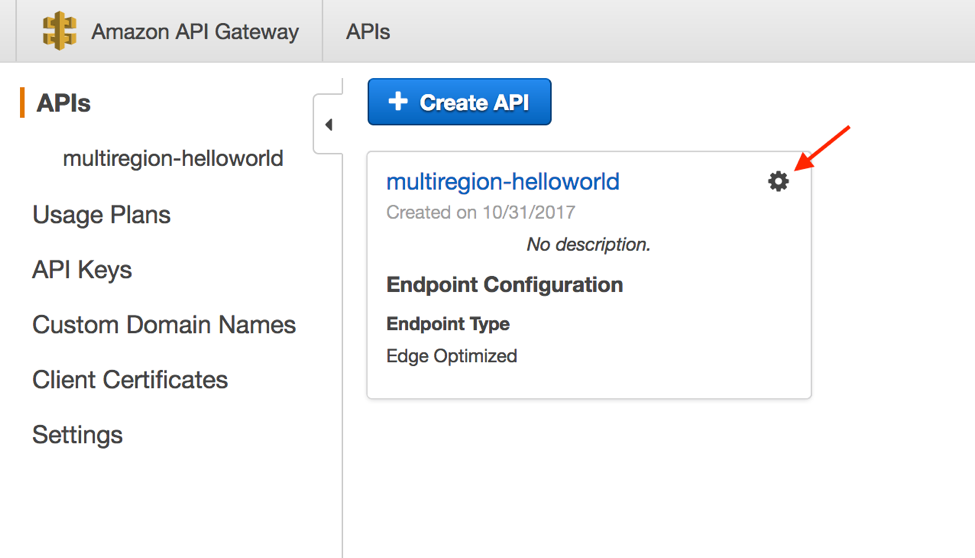This screenshot has height=558, width=975.
Task: Open the gear settings for multiregion-helloworld
Action: (x=778, y=181)
